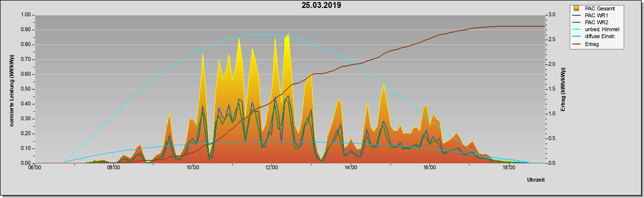Click the 08:00 time axis tick label
The image size is (644, 198).
pos(113,168)
